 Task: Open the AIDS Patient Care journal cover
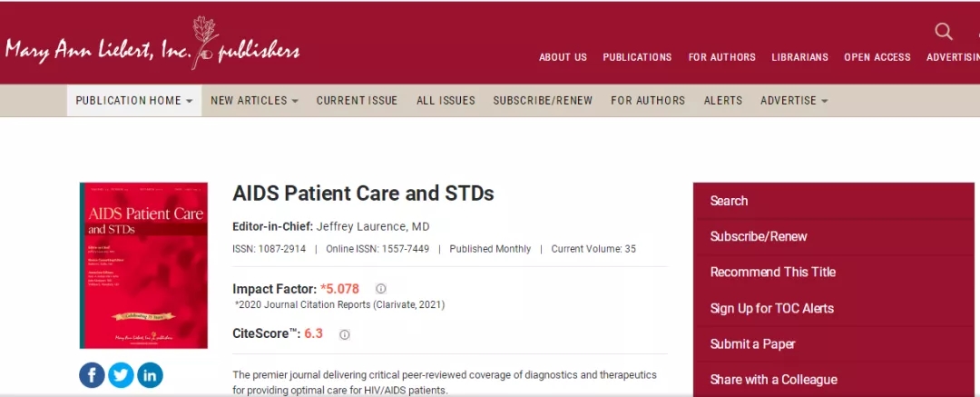(x=143, y=265)
